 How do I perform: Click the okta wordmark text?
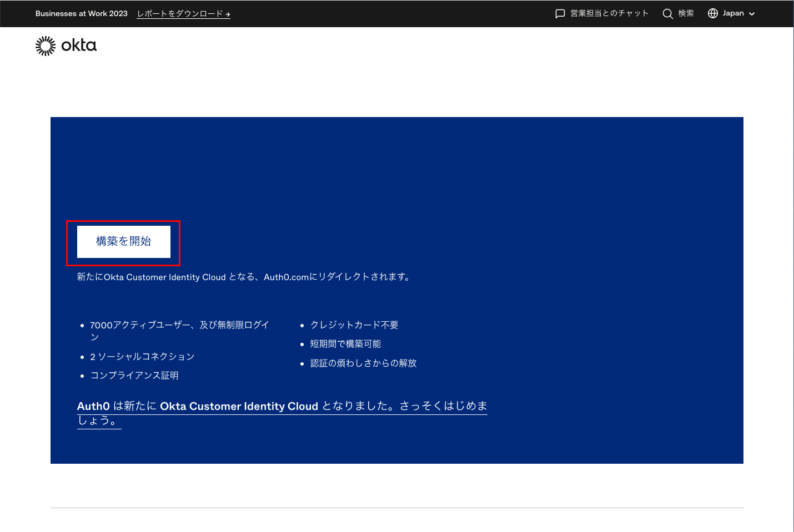pos(79,45)
